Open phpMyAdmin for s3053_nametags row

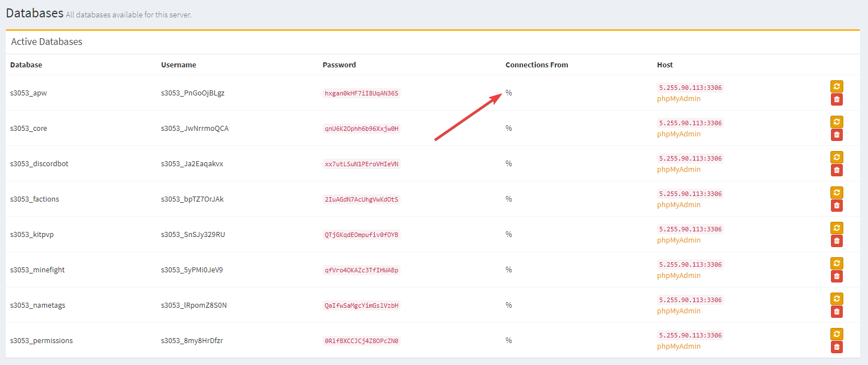(678, 311)
